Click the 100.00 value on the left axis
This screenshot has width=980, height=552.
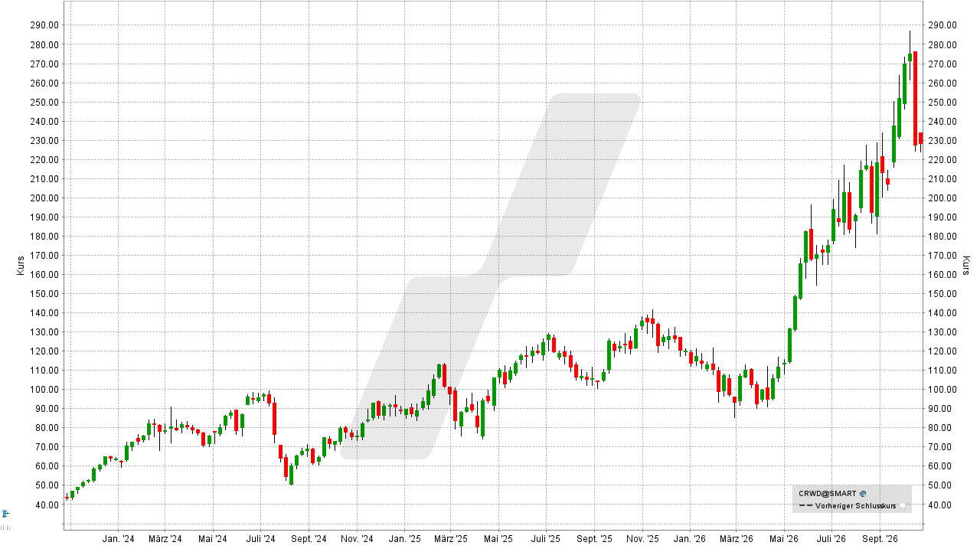45,389
